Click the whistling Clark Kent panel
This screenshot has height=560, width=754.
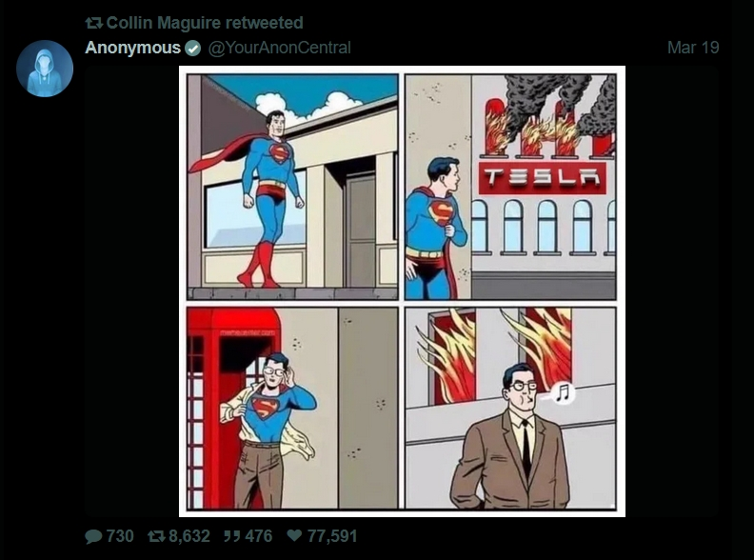coord(510,408)
